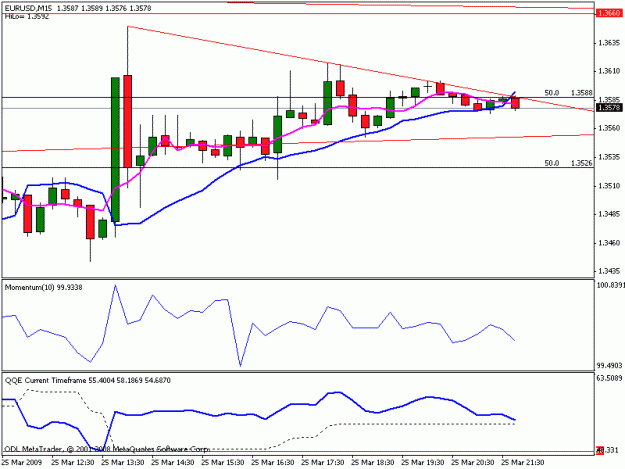This screenshot has height=469, width=625.
Task: Click the 25 Mar 19:30 time label
Action: pos(423,462)
